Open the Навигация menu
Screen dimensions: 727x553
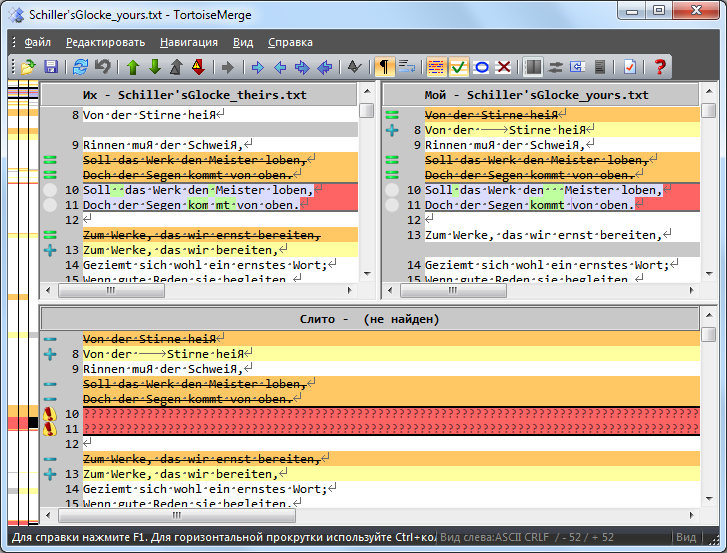tap(189, 42)
